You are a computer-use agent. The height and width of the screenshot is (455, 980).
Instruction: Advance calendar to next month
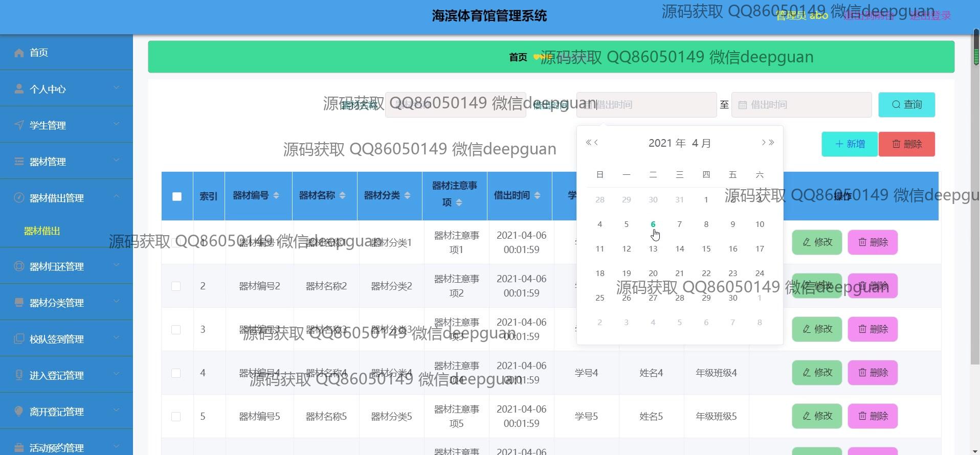point(763,143)
